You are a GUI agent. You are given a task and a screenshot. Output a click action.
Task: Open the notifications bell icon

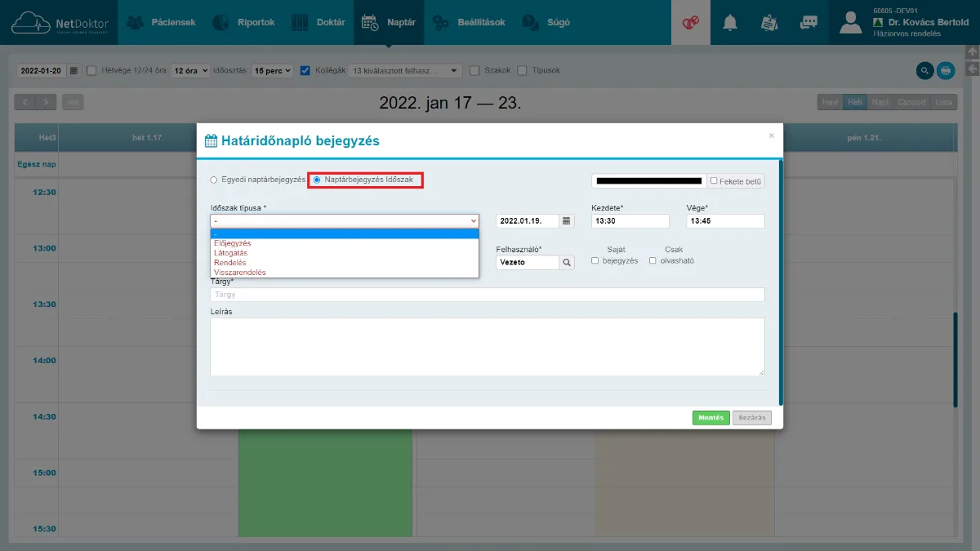730,23
